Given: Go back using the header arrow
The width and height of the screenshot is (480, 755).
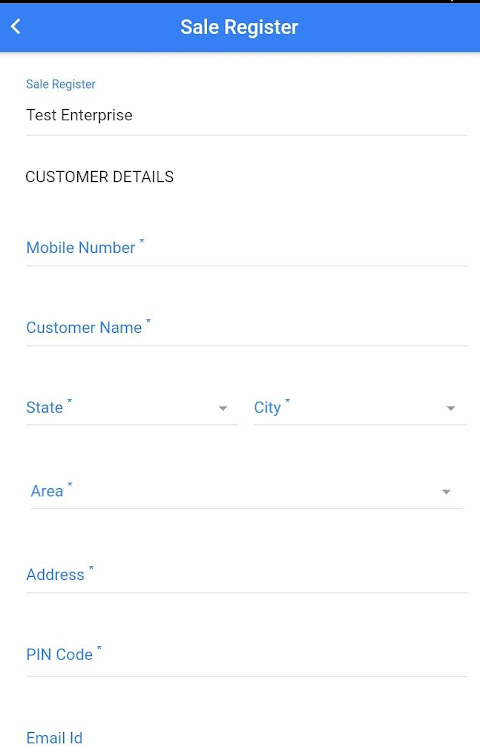Looking at the screenshot, I should point(16,26).
